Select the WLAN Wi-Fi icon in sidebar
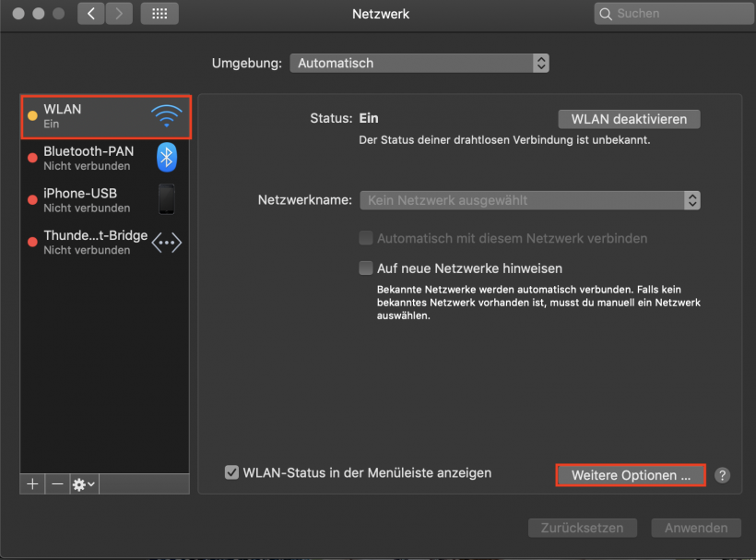Image resolution: width=756 pixels, height=560 pixels. tap(166, 116)
